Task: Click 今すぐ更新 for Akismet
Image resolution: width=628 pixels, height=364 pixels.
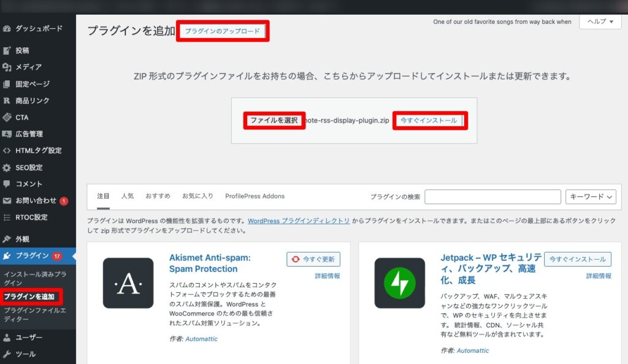Action: 313,259
